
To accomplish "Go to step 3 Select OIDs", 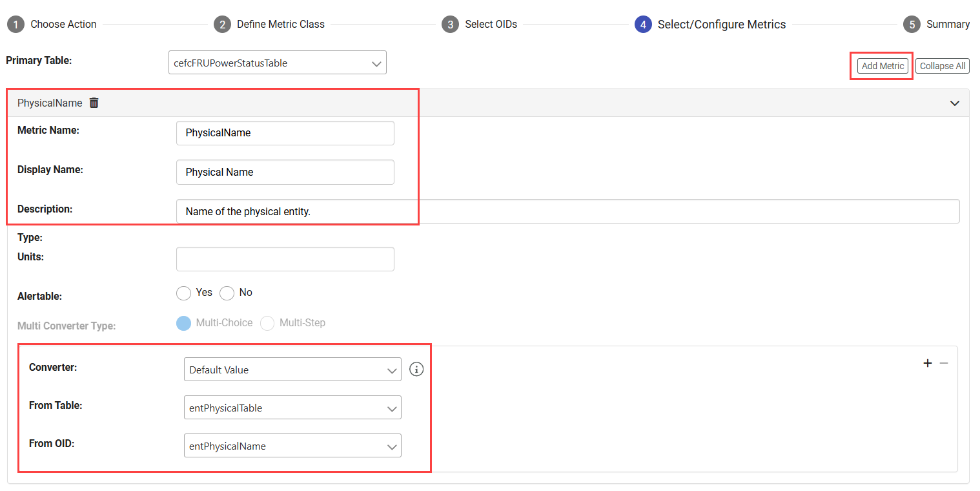I will [450, 25].
